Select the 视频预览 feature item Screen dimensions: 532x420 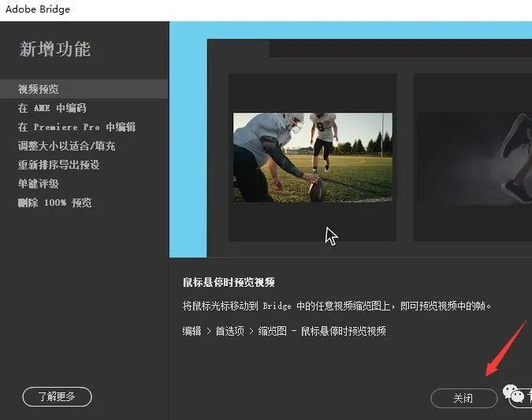click(x=84, y=89)
